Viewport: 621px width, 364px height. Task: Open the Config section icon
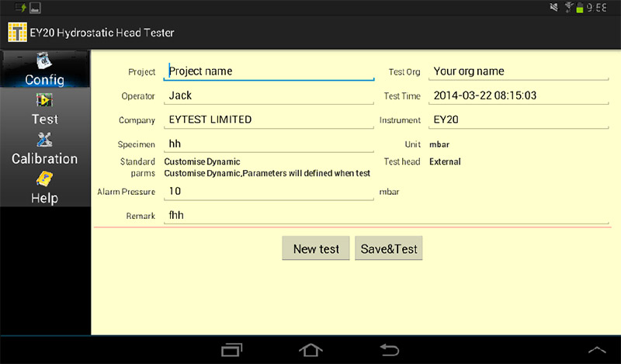click(44, 61)
